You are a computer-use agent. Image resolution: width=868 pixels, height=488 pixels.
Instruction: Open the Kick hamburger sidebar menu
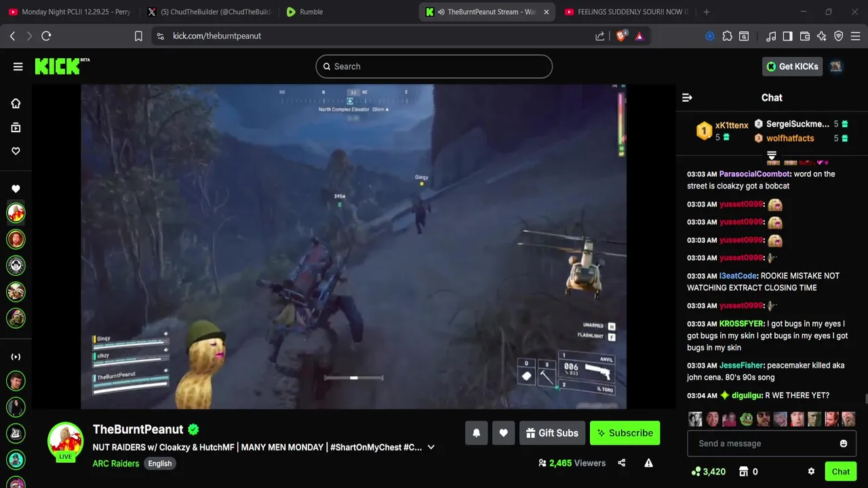(x=18, y=66)
